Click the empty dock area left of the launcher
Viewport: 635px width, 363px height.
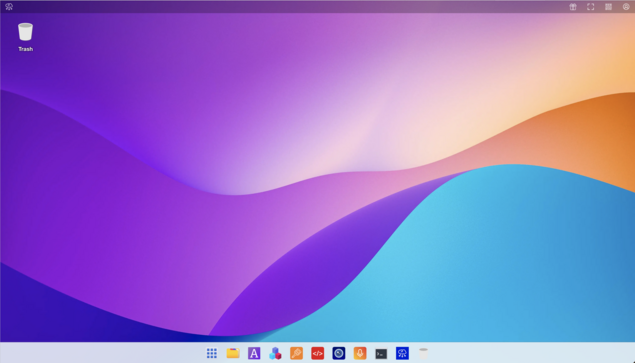click(101, 353)
